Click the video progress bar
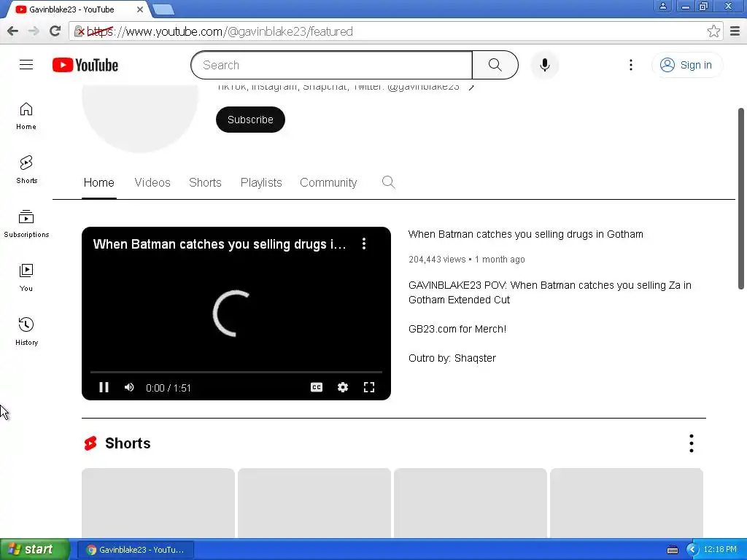747x560 pixels. [236, 371]
